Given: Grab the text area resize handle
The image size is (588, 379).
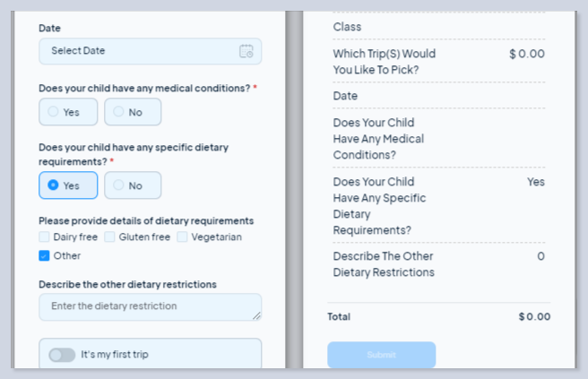Looking at the screenshot, I should pos(257,315).
